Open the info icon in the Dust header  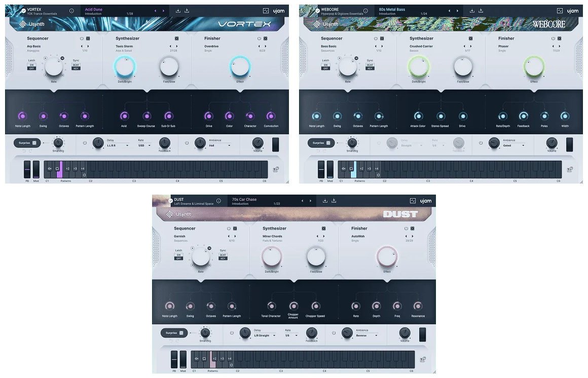tap(218, 201)
